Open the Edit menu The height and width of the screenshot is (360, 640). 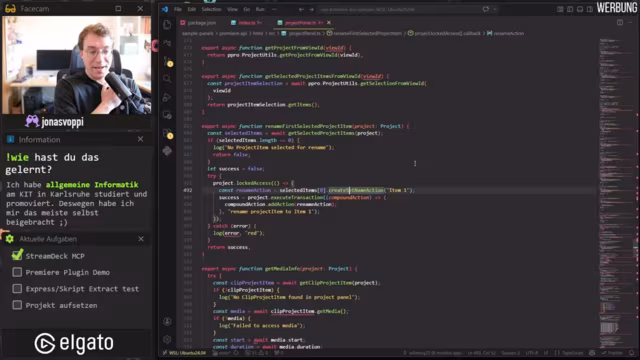click(x=192, y=9)
